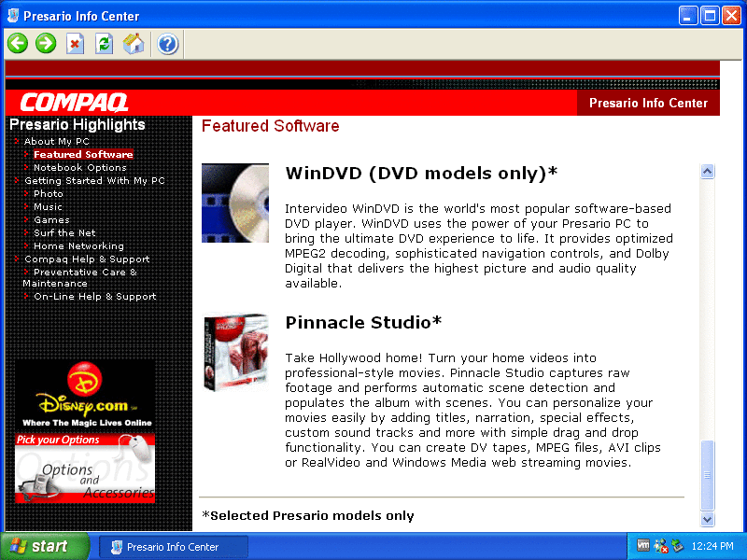Select Featured Software in sidebar
This screenshot has width=747, height=560.
(x=83, y=154)
